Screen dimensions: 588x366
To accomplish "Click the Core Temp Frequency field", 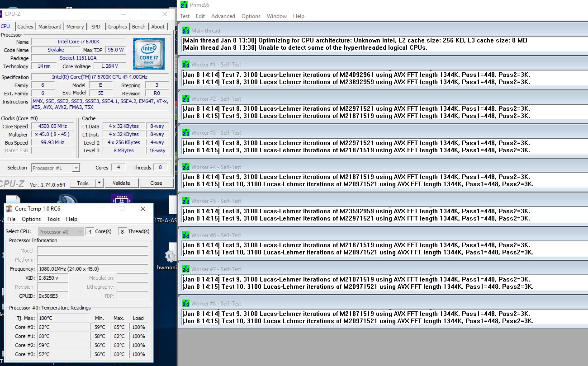I will [92, 269].
